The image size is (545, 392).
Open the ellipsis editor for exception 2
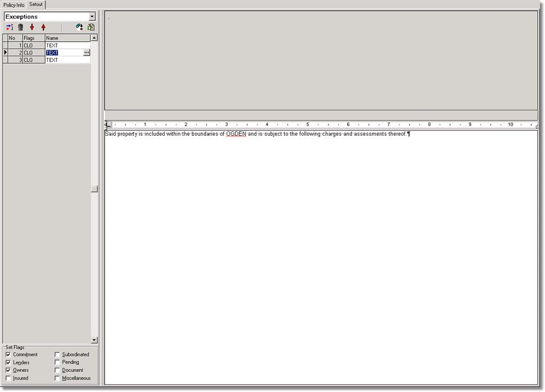[x=86, y=52]
